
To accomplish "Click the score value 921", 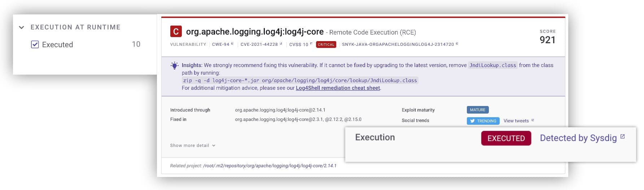I will (x=547, y=40).
